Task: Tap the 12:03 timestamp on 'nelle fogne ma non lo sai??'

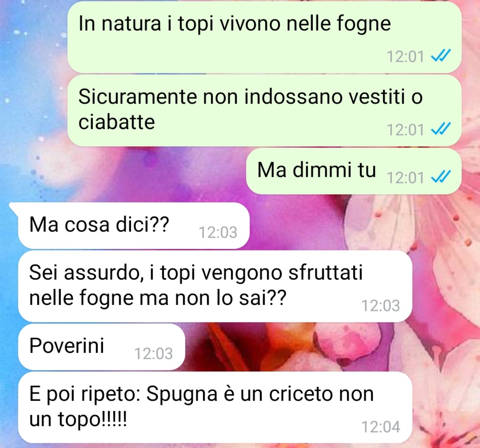Action: [381, 305]
